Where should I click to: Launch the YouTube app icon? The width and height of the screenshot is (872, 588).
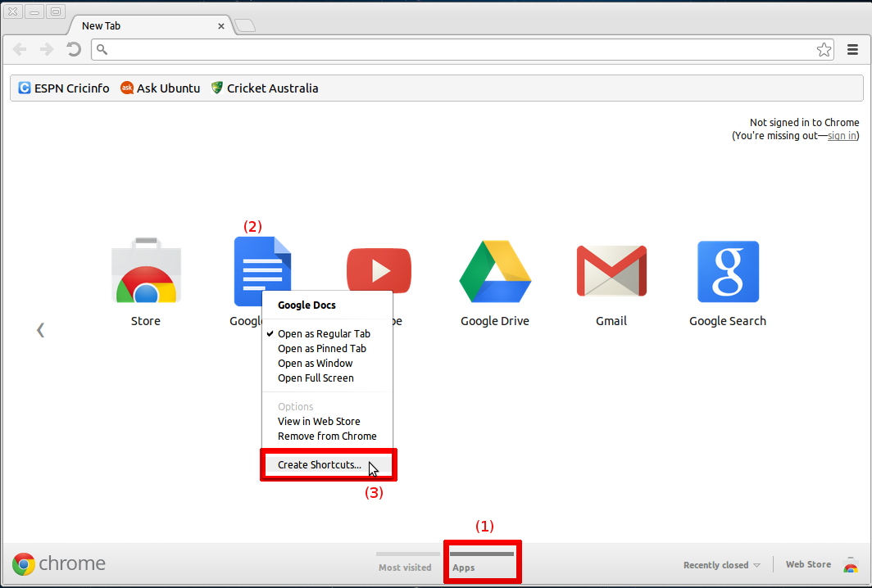[379, 269]
